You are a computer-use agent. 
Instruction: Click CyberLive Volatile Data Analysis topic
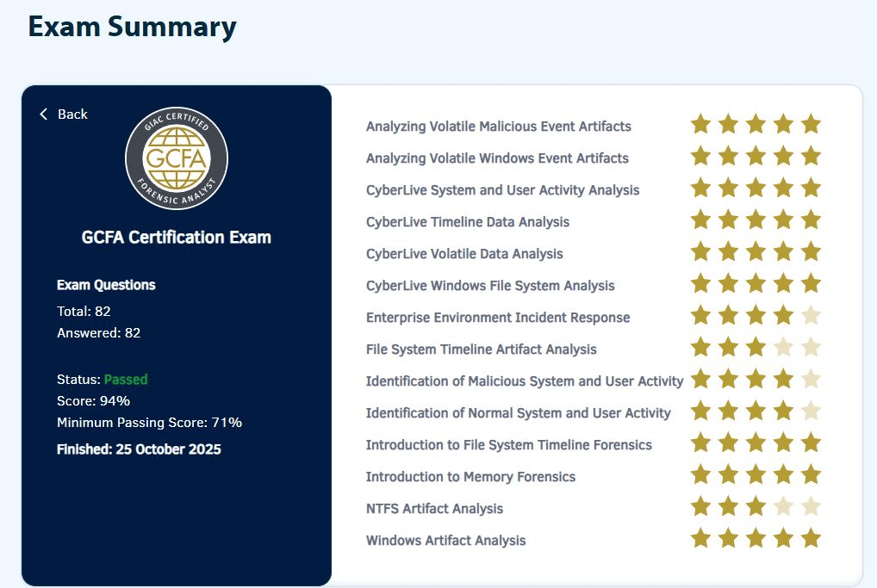(464, 254)
